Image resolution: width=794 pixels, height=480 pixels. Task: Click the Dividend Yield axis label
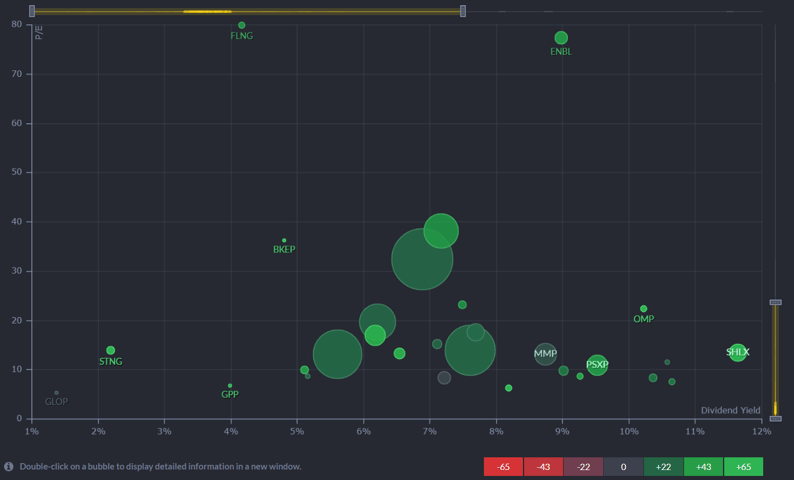pyautogui.click(x=730, y=410)
